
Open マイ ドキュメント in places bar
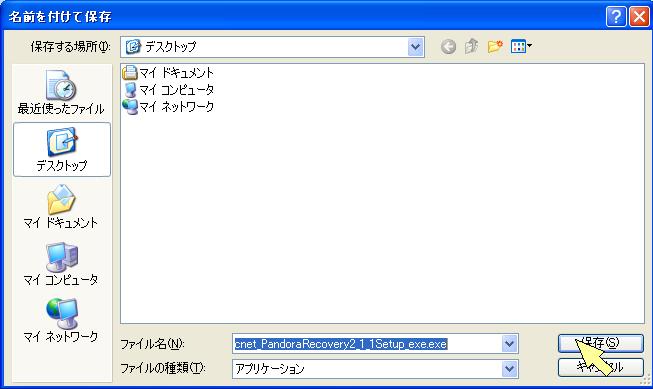pyautogui.click(x=61, y=207)
